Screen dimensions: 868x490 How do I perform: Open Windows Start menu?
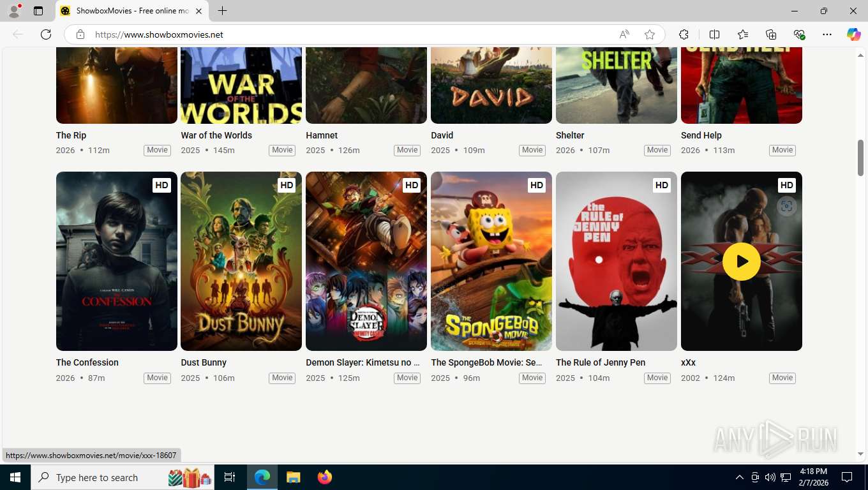click(15, 477)
